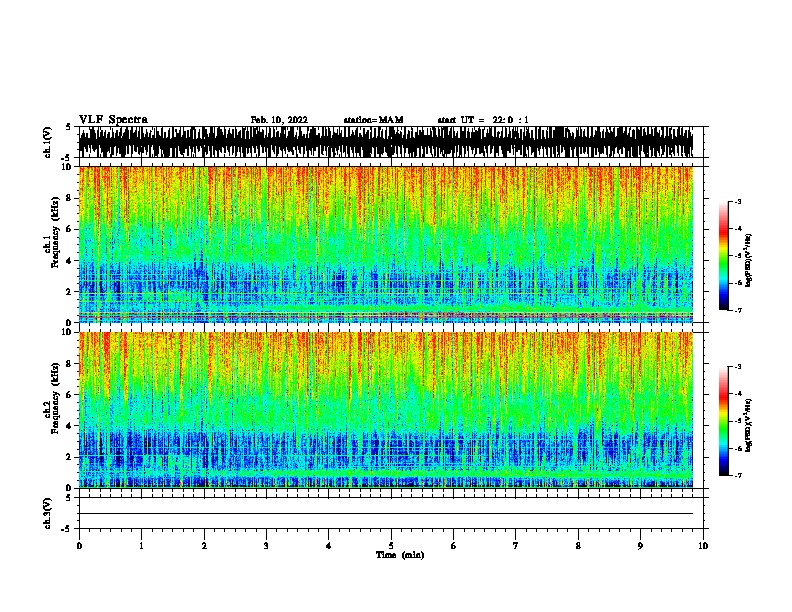This screenshot has height=612, width=792.
Task: Click the ch.2 spectrogram color scale bar
Action: (x=723, y=421)
